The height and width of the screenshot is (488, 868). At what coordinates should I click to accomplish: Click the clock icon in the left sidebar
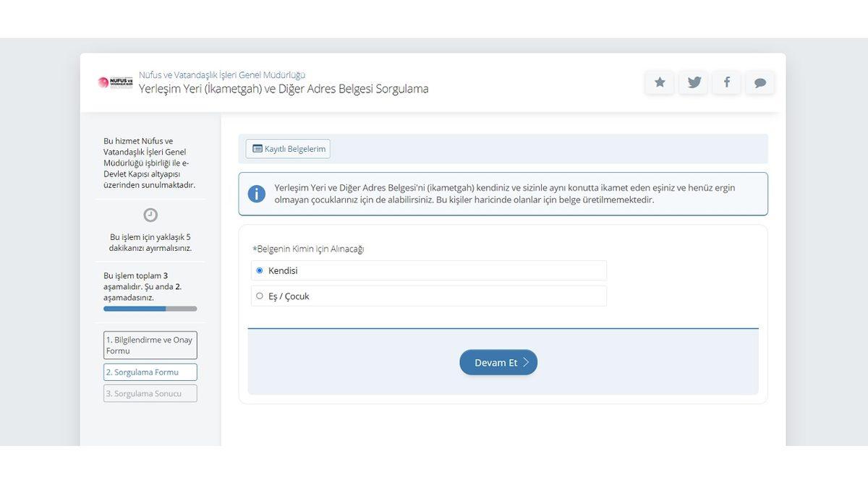(150, 214)
